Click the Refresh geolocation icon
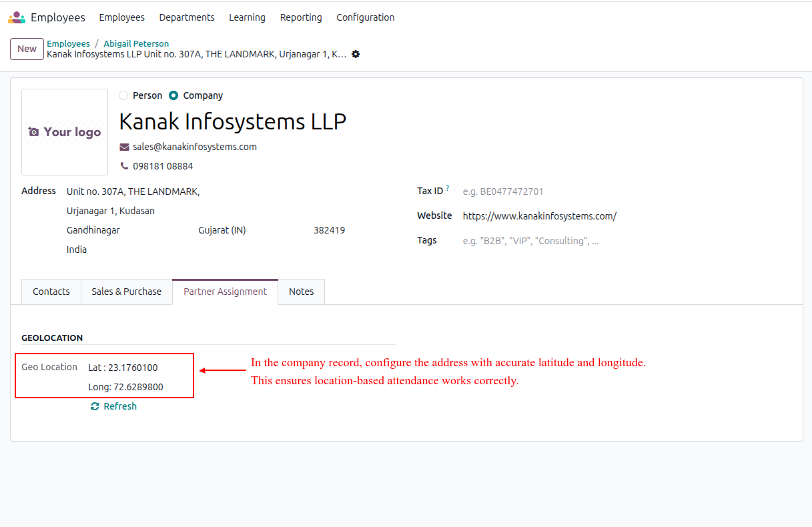Viewport: 812px width, 527px height. click(x=95, y=406)
